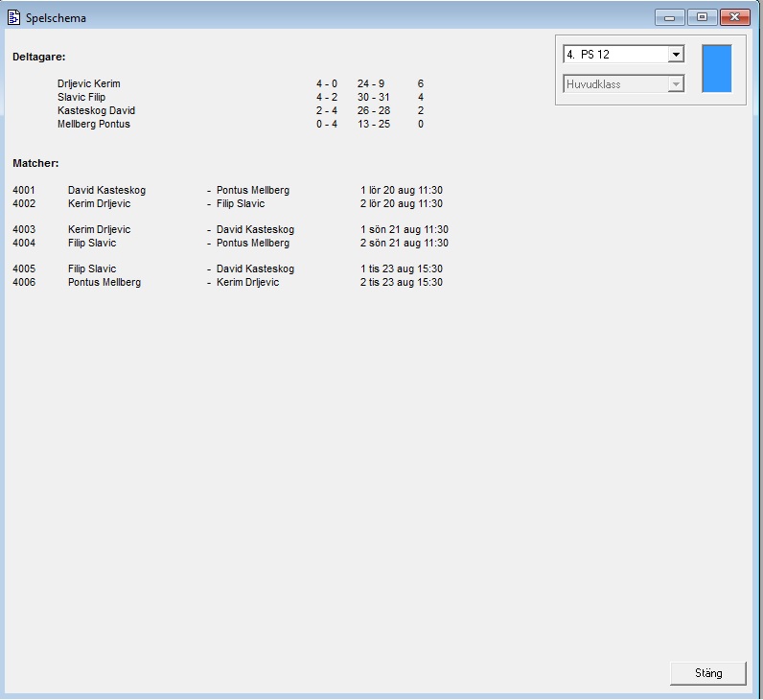
Task: Select participant Drljevic Kerim in standings
Action: (89, 84)
